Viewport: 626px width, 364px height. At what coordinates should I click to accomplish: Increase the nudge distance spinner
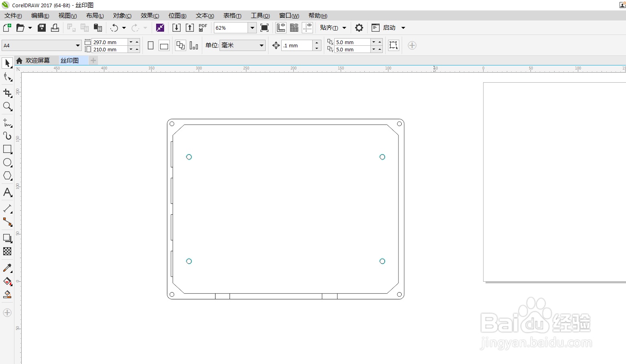click(x=317, y=43)
